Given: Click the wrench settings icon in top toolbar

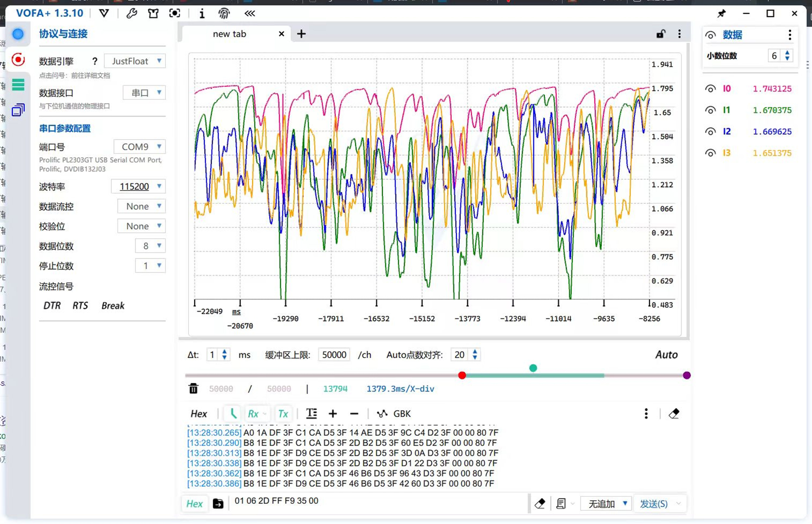Looking at the screenshot, I should coord(132,13).
